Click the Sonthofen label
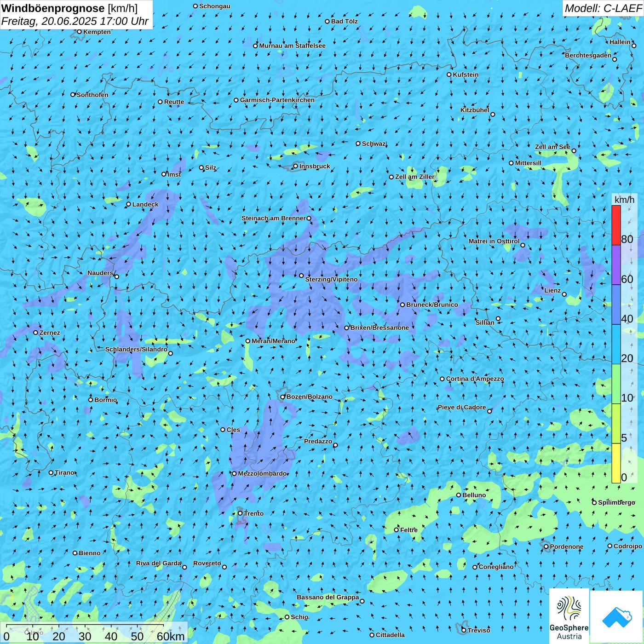 coord(92,95)
